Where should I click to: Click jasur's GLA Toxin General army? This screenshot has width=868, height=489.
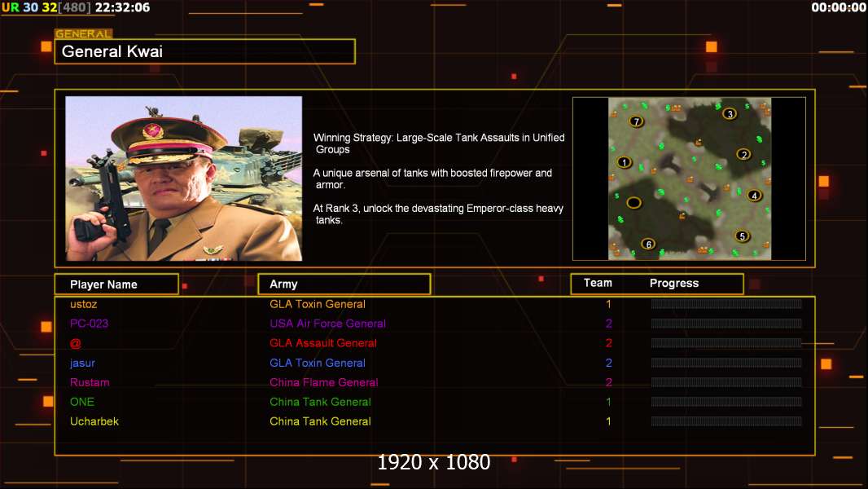tap(318, 363)
